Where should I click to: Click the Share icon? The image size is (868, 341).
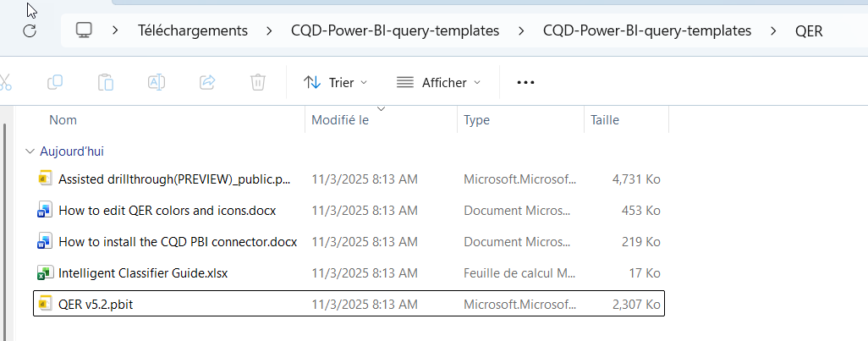pyautogui.click(x=207, y=82)
